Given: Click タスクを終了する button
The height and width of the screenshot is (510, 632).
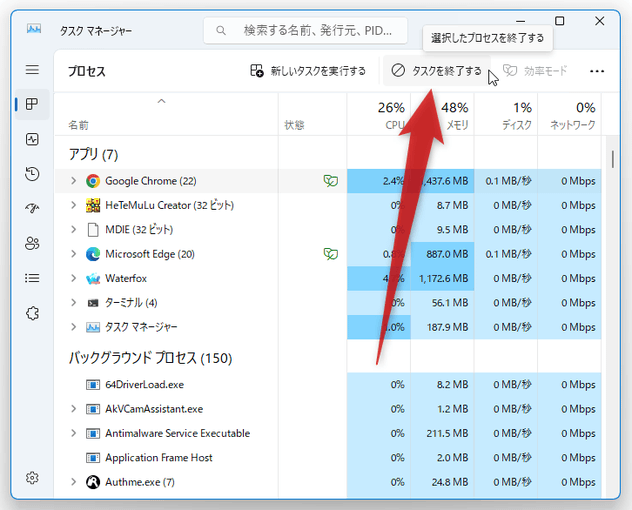Looking at the screenshot, I should coord(437,71).
